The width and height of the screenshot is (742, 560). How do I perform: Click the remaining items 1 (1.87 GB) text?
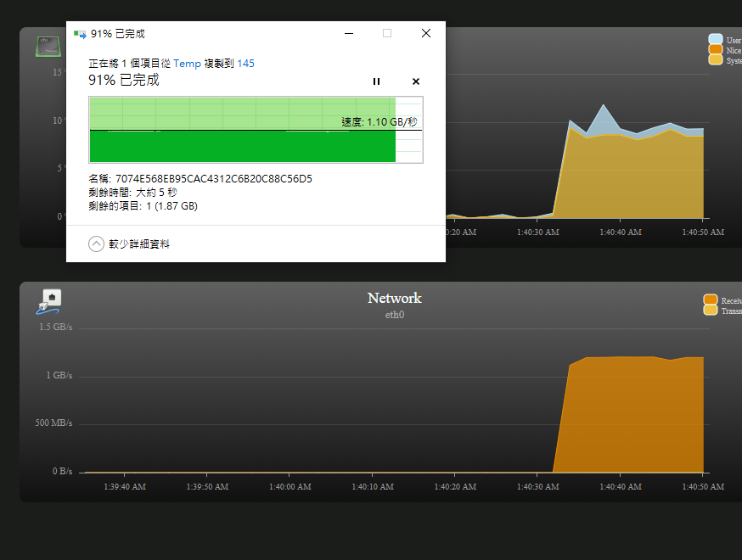pyautogui.click(x=143, y=206)
